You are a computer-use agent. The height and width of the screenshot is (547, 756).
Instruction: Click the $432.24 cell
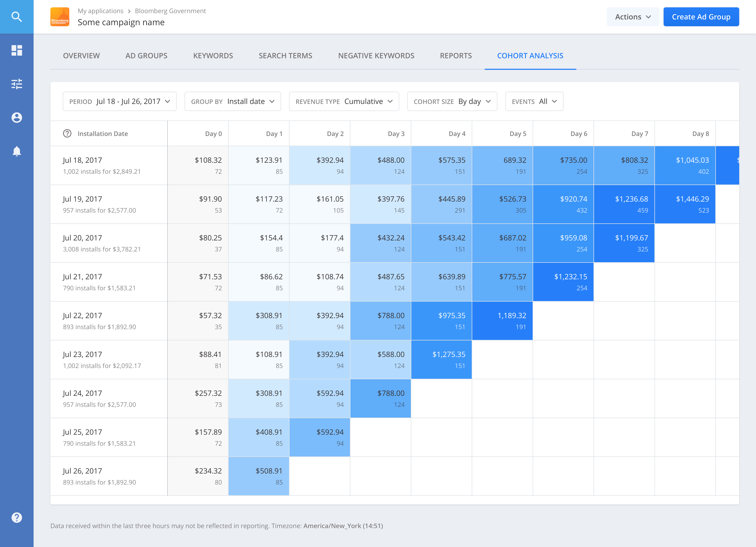(x=380, y=243)
